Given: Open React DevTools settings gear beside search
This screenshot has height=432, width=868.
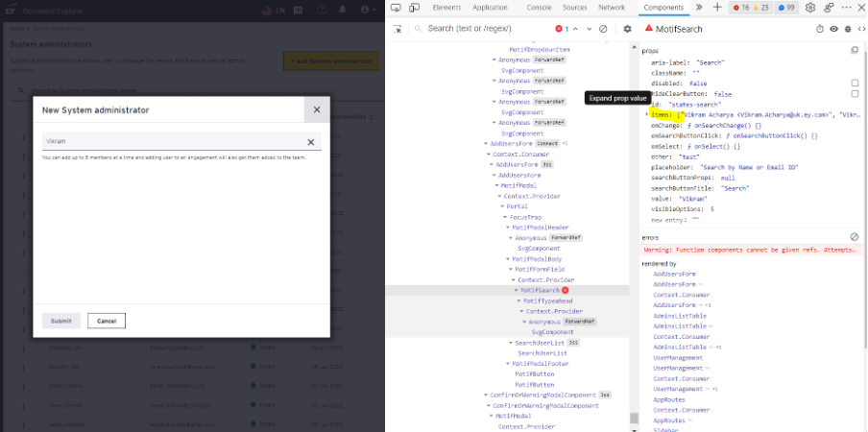Looking at the screenshot, I should pyautogui.click(x=627, y=29).
